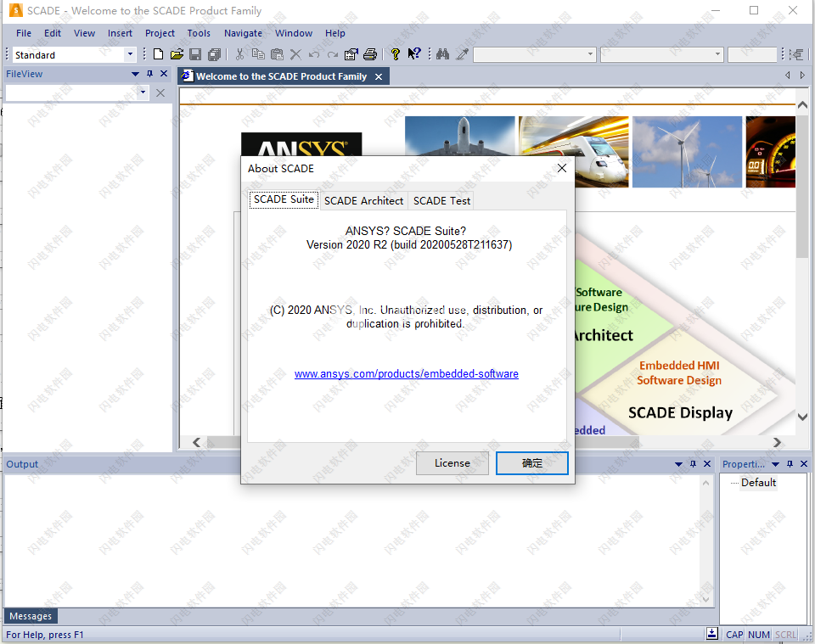This screenshot has width=815, height=644.
Task: Click the Undo arrow icon
Action: pos(314,54)
